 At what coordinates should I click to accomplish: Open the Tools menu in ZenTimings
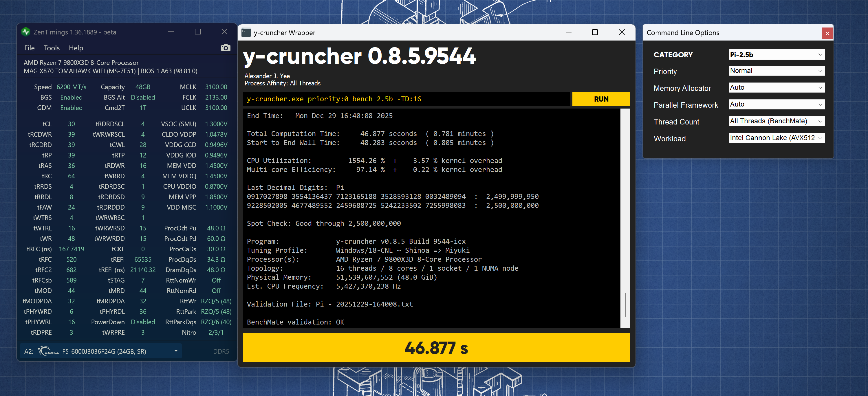coord(52,48)
